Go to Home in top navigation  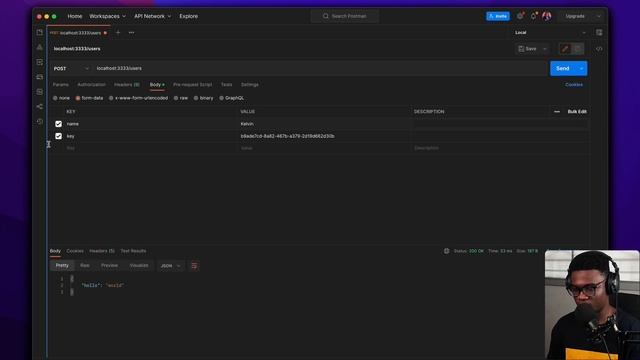coord(75,16)
